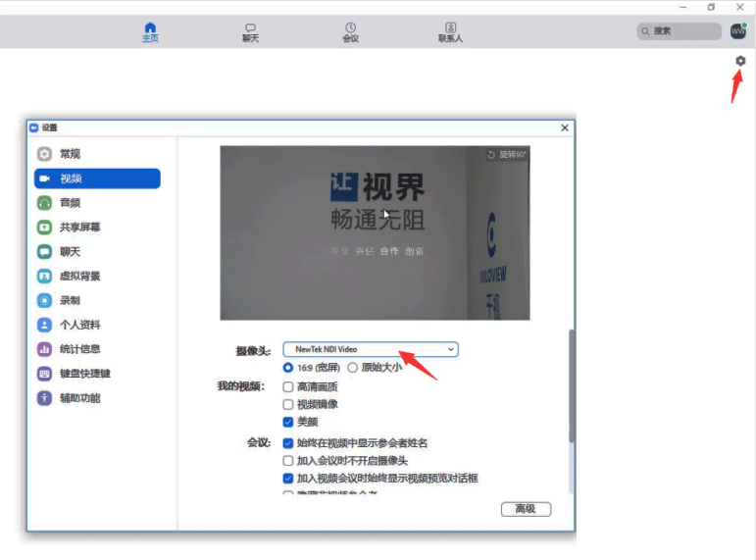Enable the 高清画质 checkbox
This screenshot has height=560, width=756.
tap(288, 386)
